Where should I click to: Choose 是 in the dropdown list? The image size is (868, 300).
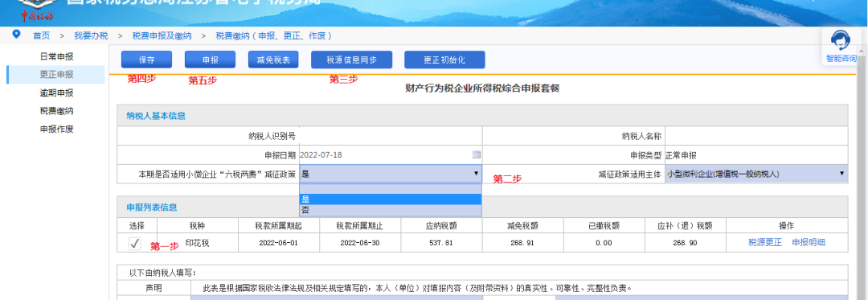tap(391, 199)
